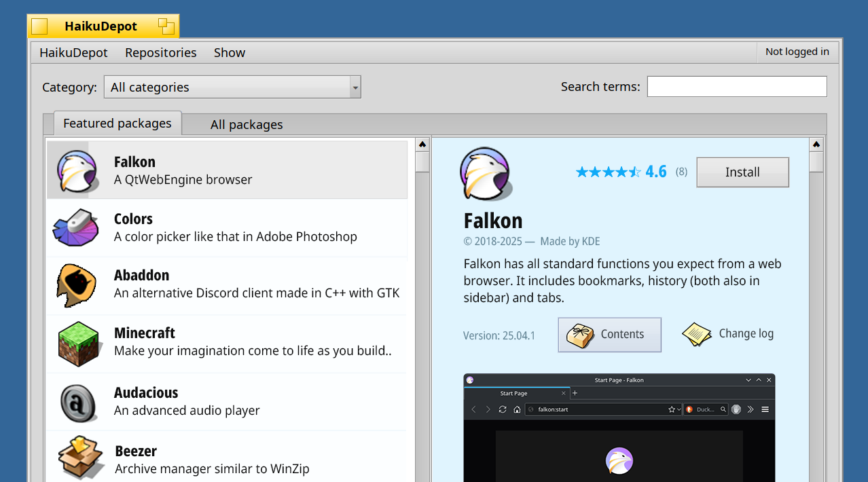Select the Beezer package name
The image size is (868, 482).
click(136, 451)
